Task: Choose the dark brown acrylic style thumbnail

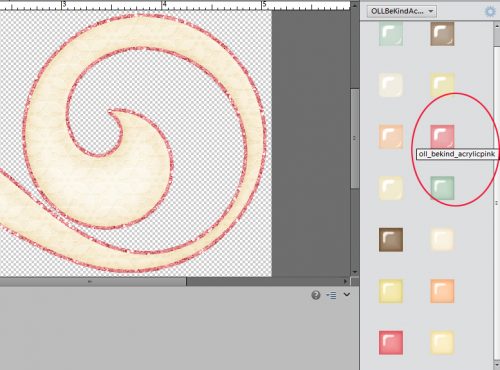Action: pos(391,239)
